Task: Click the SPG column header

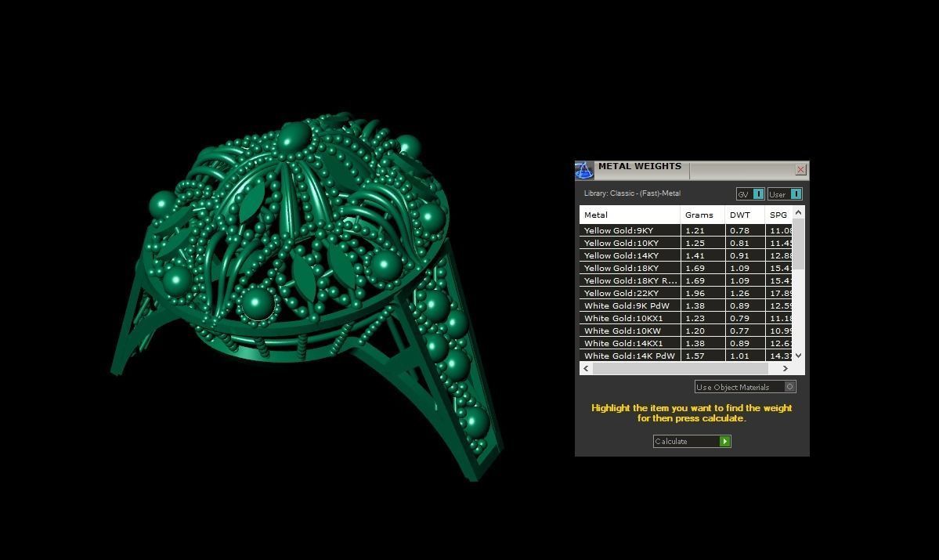Action: 778,215
